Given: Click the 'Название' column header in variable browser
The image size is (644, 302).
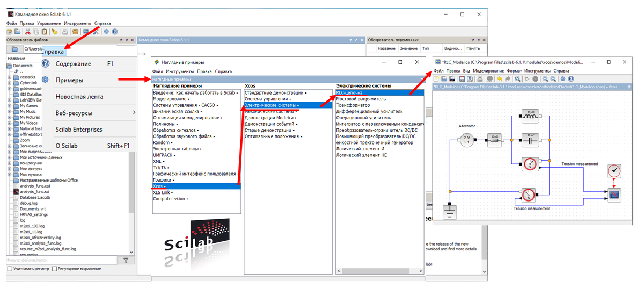Looking at the screenshot, I should pyautogui.click(x=386, y=48).
